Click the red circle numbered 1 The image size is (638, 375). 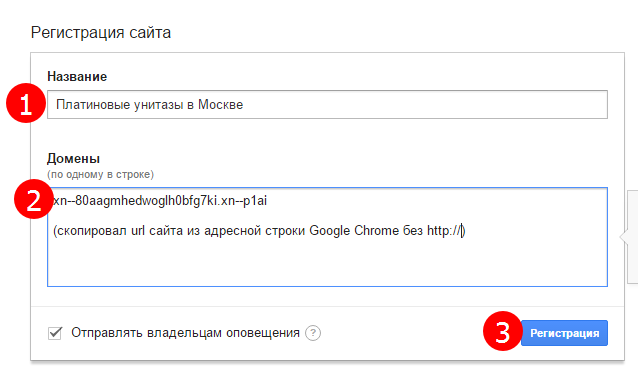click(x=26, y=103)
